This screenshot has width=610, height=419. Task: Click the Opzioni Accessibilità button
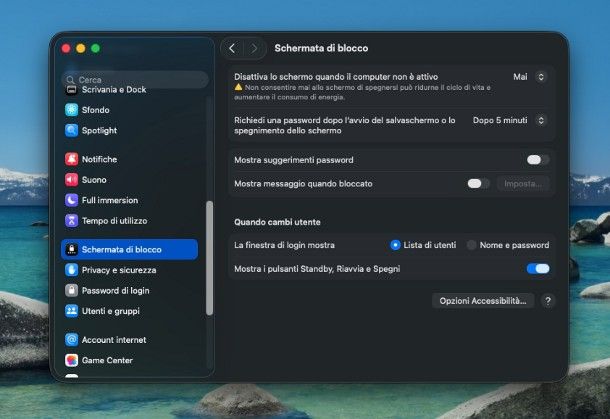[483, 301]
